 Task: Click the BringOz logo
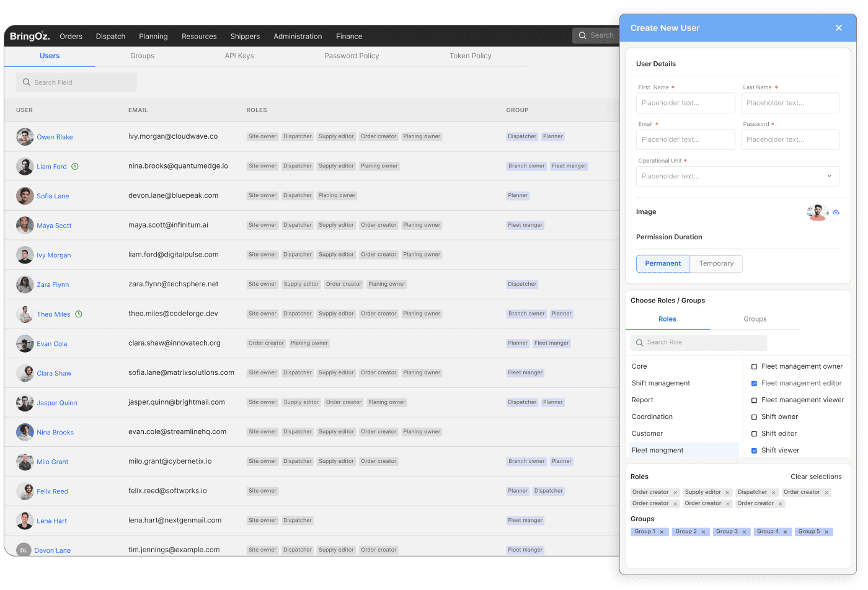click(x=30, y=36)
